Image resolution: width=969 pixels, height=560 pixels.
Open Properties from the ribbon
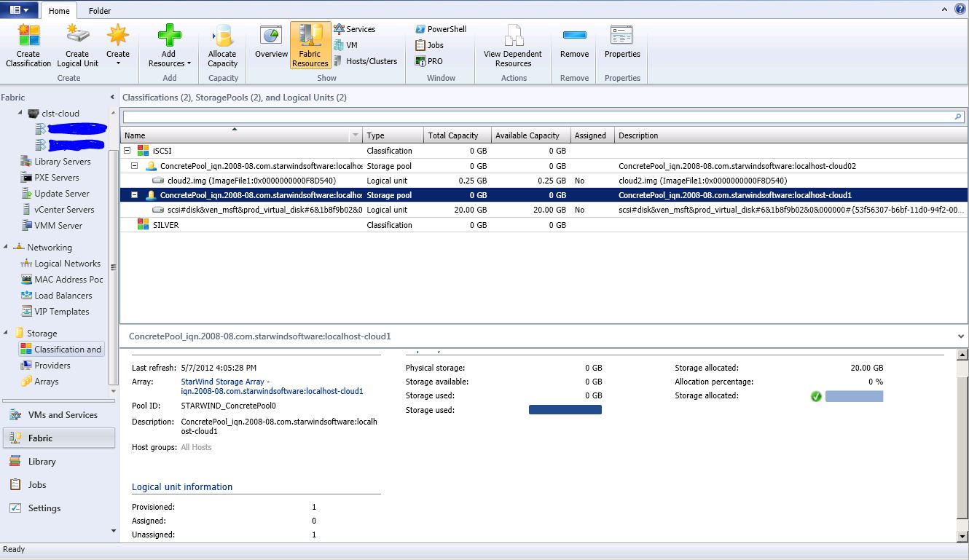[622, 42]
